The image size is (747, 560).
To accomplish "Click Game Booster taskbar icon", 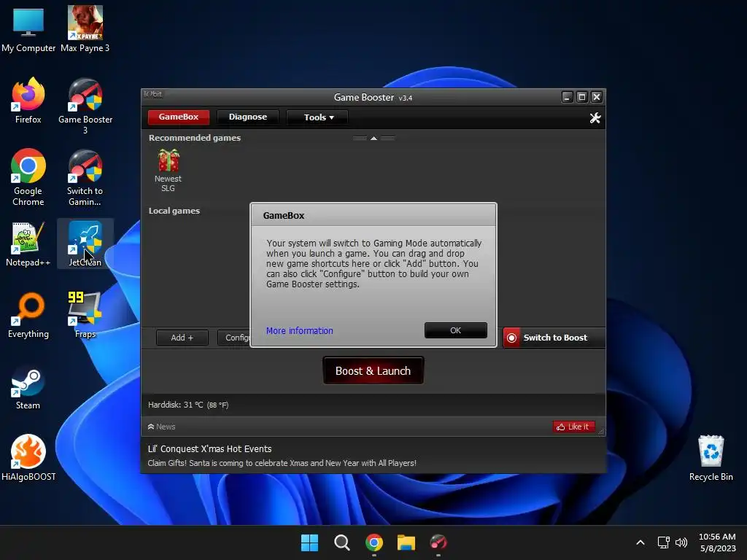I will [x=438, y=542].
